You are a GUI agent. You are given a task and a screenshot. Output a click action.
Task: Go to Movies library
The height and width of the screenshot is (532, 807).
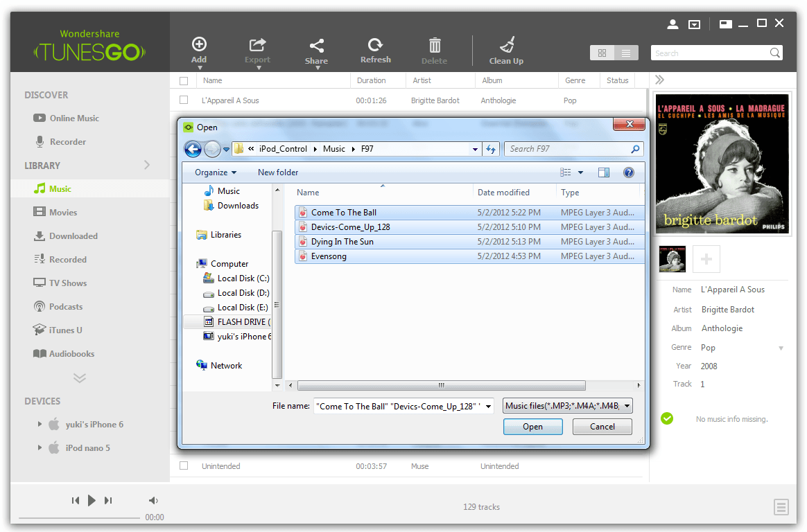(x=55, y=212)
